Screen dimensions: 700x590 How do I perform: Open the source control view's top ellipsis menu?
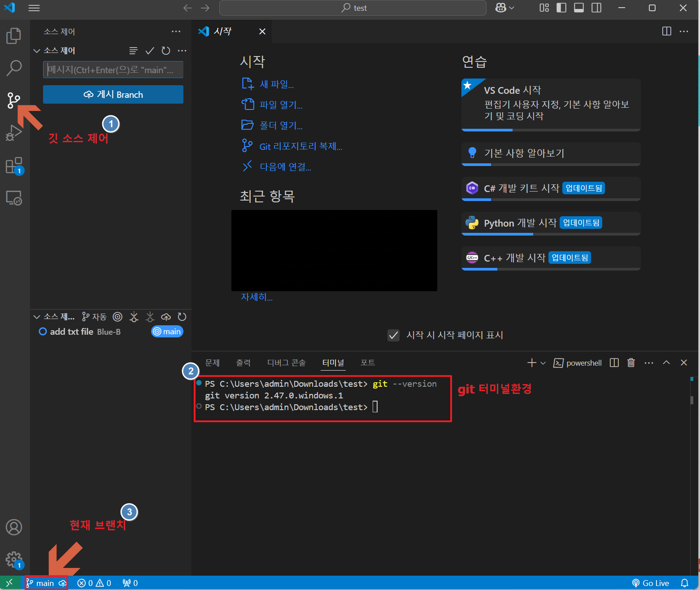pyautogui.click(x=176, y=31)
